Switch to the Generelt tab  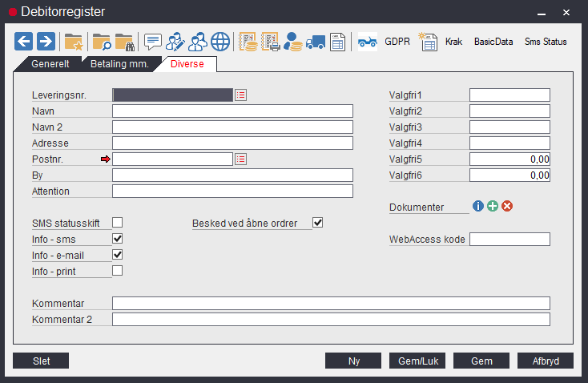49,62
